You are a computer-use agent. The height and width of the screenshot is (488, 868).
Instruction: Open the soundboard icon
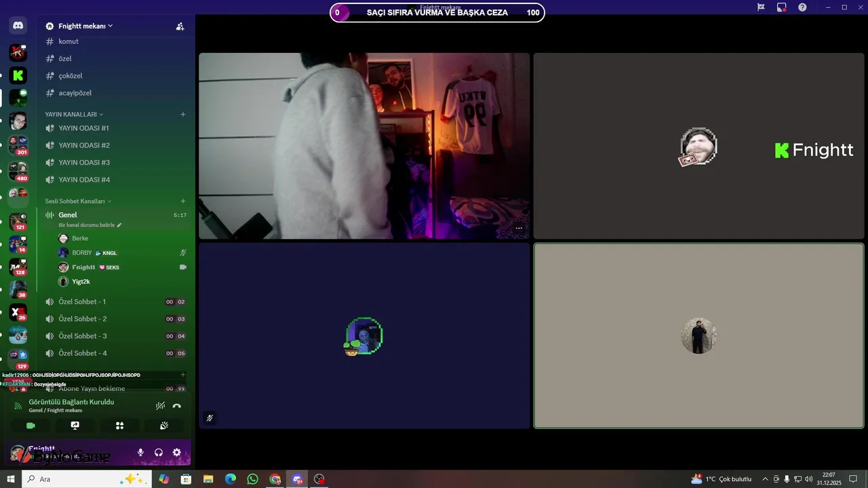[x=164, y=426]
